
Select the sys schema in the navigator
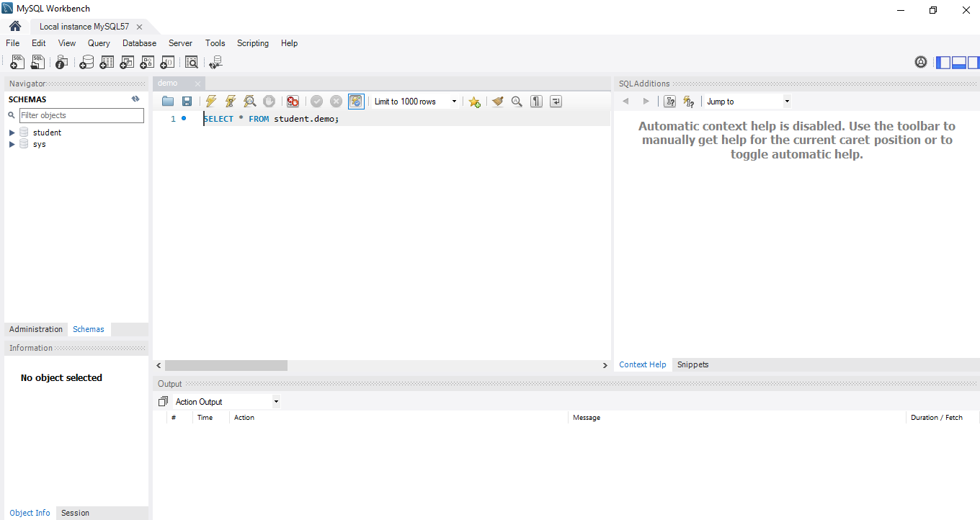(x=40, y=144)
